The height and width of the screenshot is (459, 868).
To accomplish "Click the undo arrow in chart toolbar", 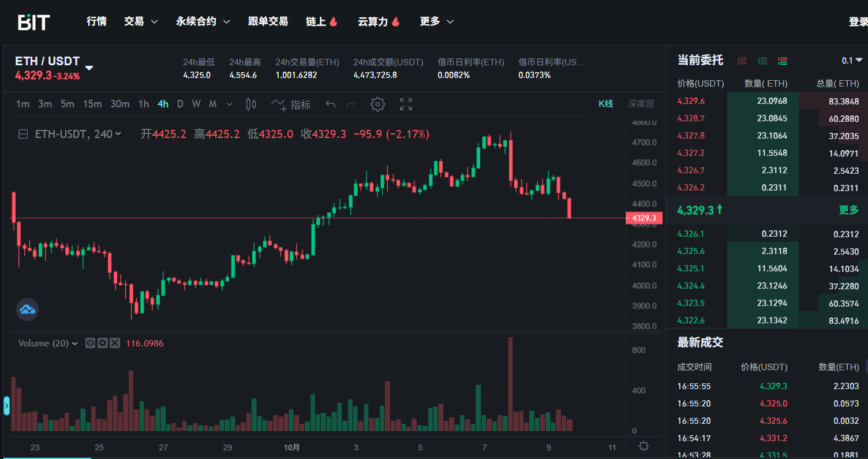I will point(331,105).
